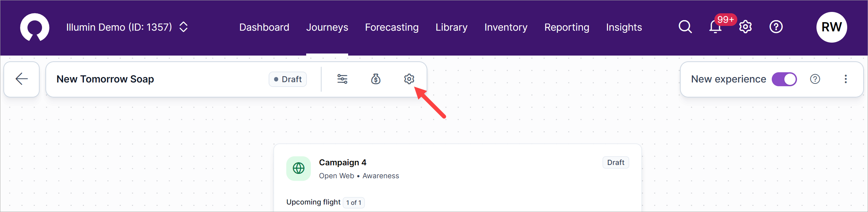Screen dimensions: 868x212
Task: Open the notifications bell
Action: point(715,27)
